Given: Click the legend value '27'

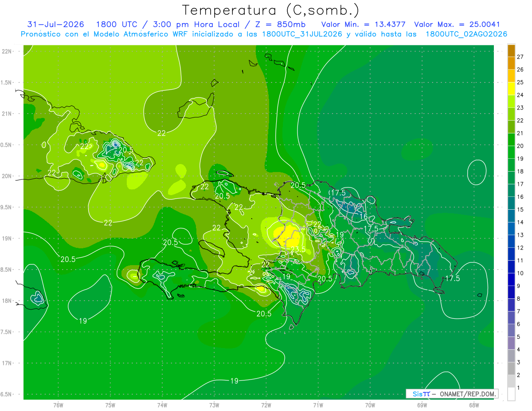Looking at the screenshot, I should click(520, 57).
